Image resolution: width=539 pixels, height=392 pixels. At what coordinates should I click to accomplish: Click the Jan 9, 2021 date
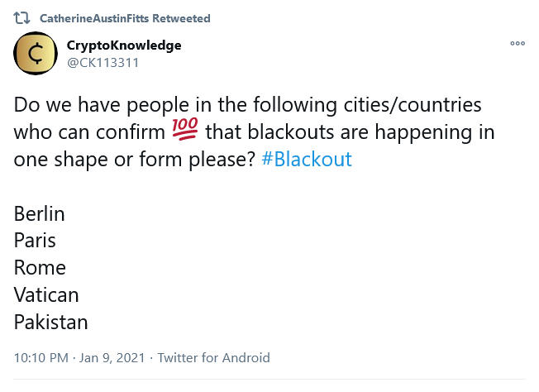click(x=110, y=358)
